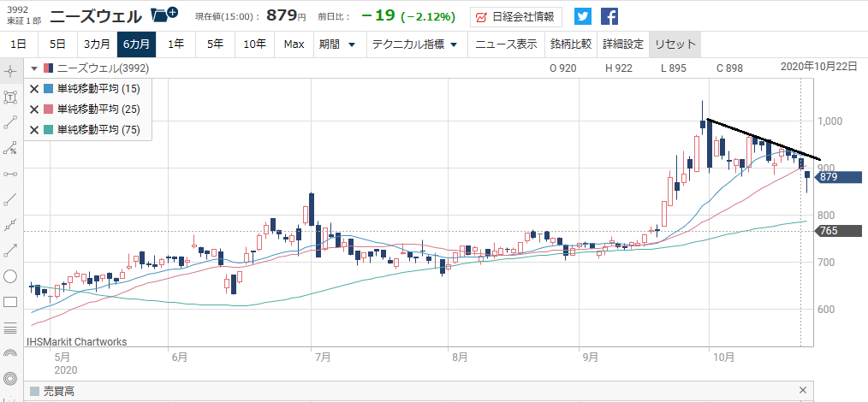The width and height of the screenshot is (868, 402).
Task: Select the circle drawing tool
Action: (x=10, y=276)
